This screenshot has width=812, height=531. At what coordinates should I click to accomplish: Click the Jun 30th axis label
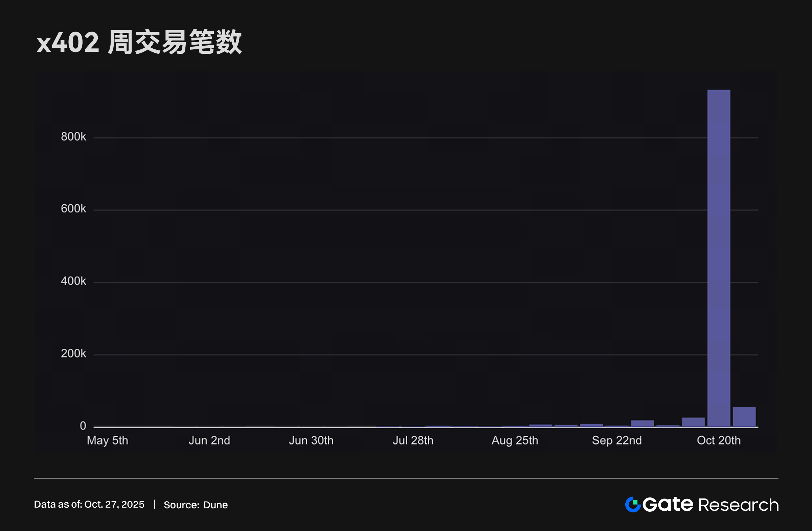click(311, 440)
